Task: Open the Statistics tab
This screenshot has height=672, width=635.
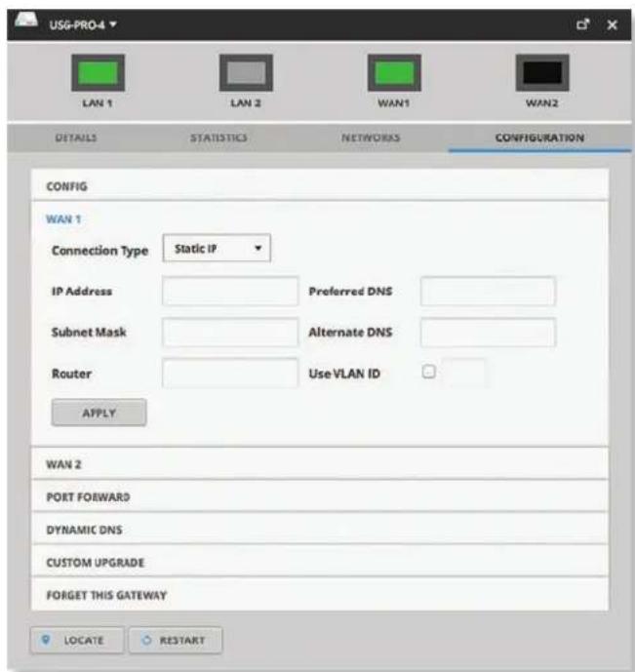Action: 218,138
